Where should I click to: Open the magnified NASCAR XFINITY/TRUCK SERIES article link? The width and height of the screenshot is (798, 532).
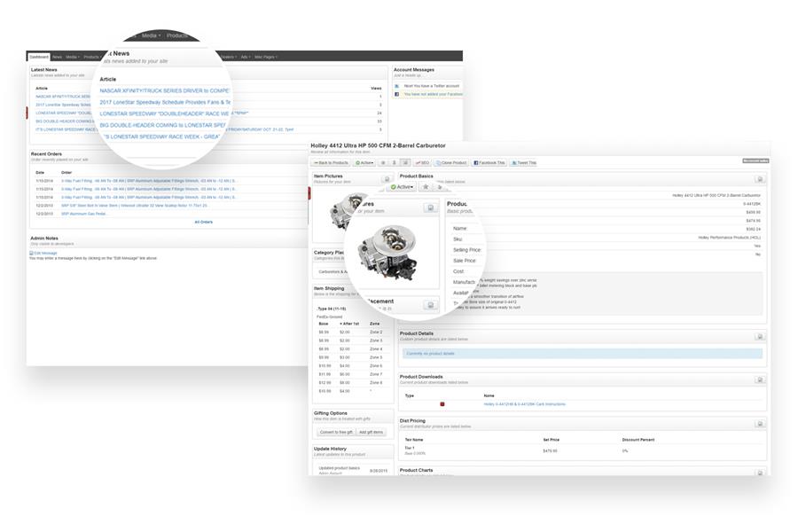click(x=164, y=90)
